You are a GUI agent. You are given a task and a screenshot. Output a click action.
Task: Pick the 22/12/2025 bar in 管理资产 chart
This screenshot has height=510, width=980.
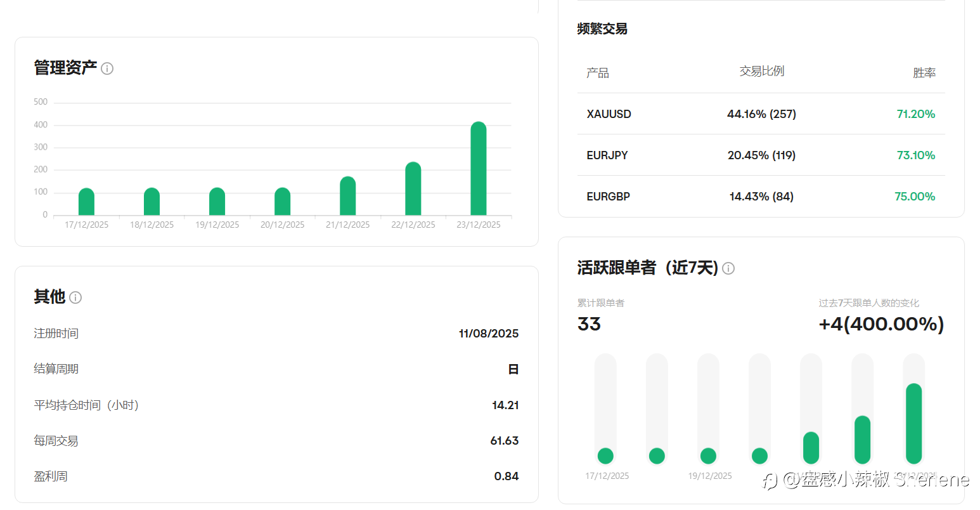pos(413,189)
